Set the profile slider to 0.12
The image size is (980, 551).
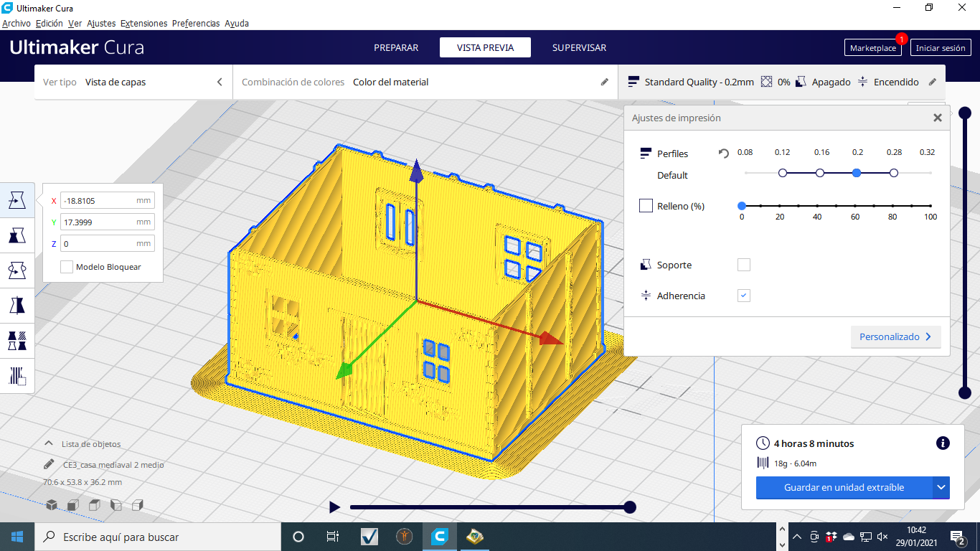(x=783, y=173)
